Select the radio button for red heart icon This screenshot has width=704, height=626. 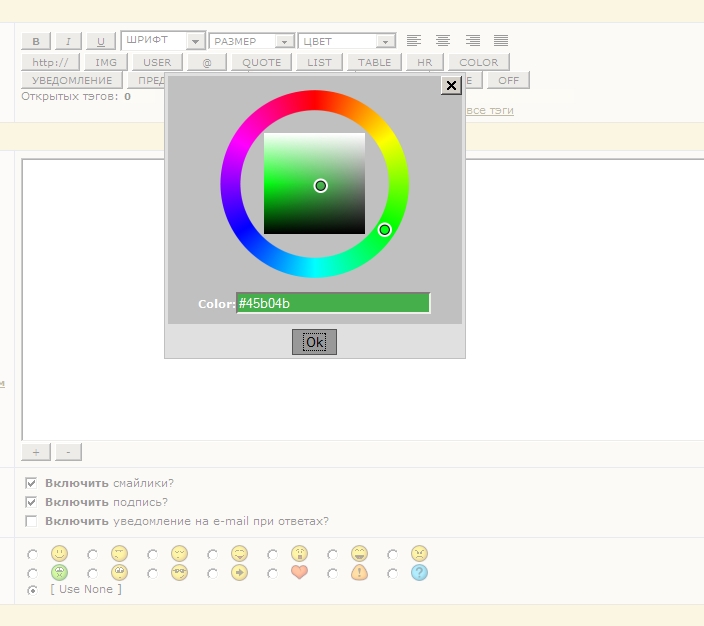click(x=273, y=573)
